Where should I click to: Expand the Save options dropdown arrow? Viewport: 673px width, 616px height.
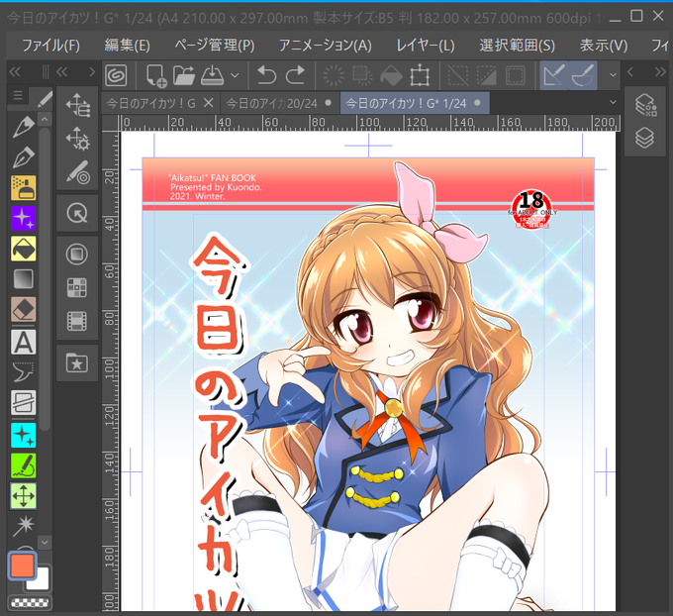point(235,75)
